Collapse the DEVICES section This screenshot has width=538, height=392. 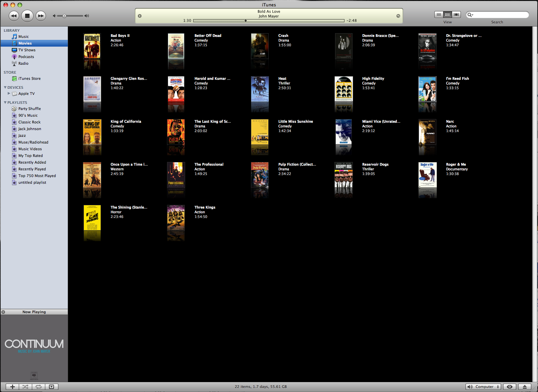(x=5, y=88)
